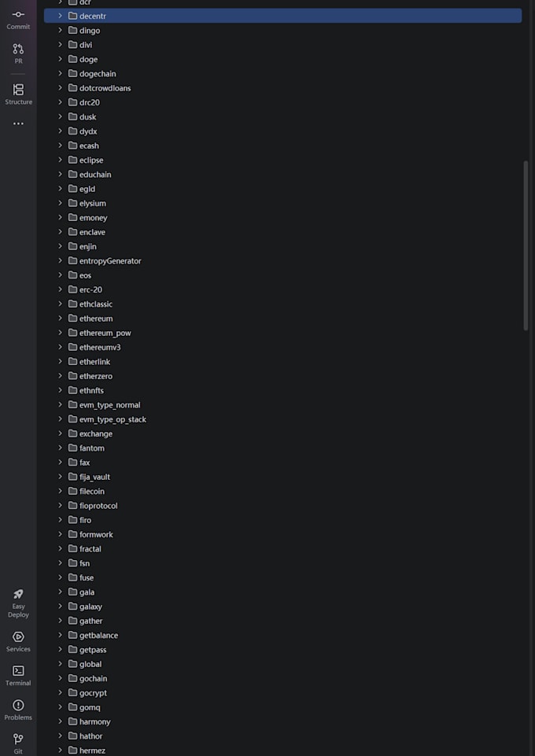Expand the filecoin folder chevron
This screenshot has height=756, width=535.
61,492
